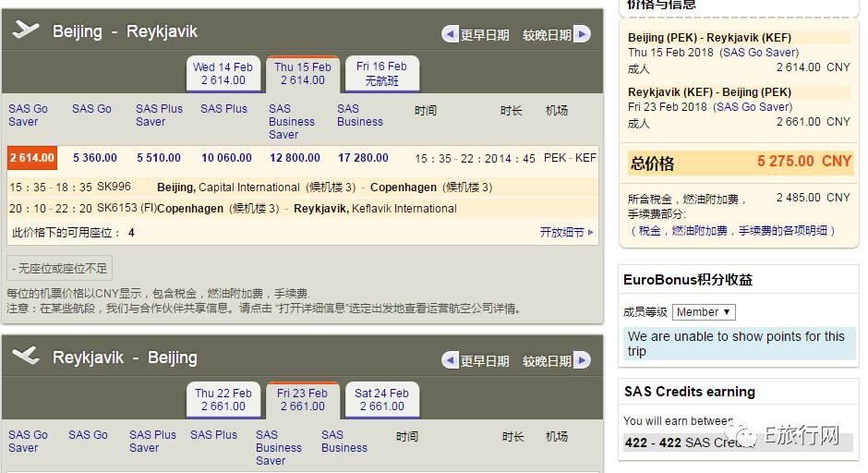Select the Sat 24 Feb return tab
The height and width of the screenshot is (473, 868).
pyautogui.click(x=382, y=400)
